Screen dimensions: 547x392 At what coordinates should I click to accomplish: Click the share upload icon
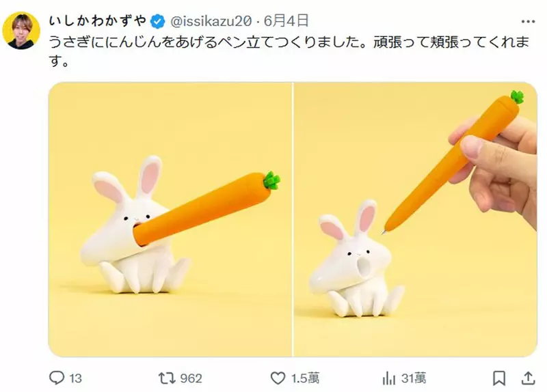click(528, 378)
